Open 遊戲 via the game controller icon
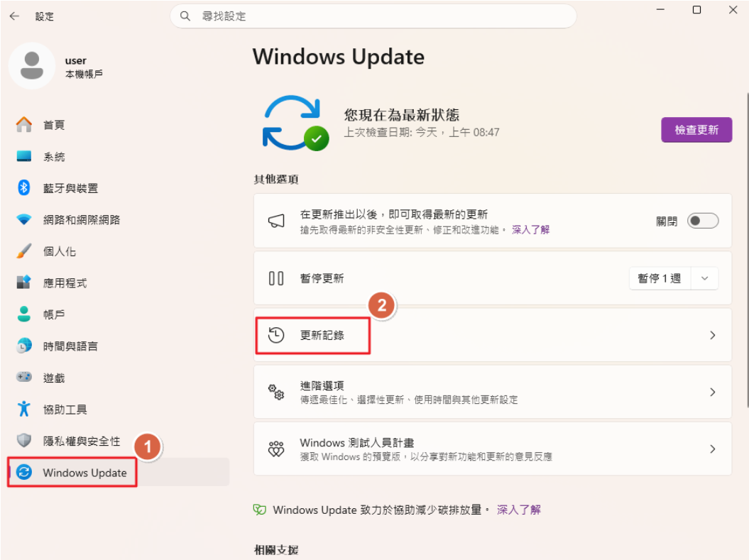This screenshot has width=749, height=560. 24,377
